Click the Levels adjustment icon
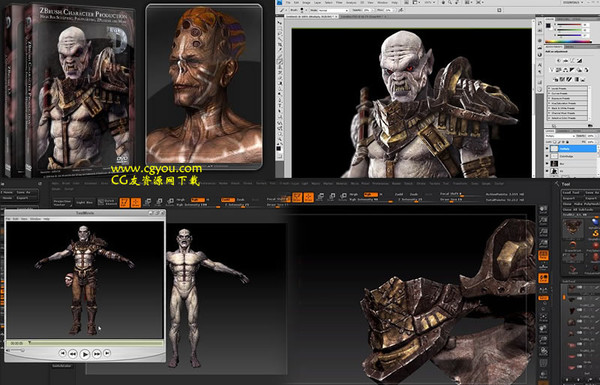This screenshot has height=385, width=600. 566,61
